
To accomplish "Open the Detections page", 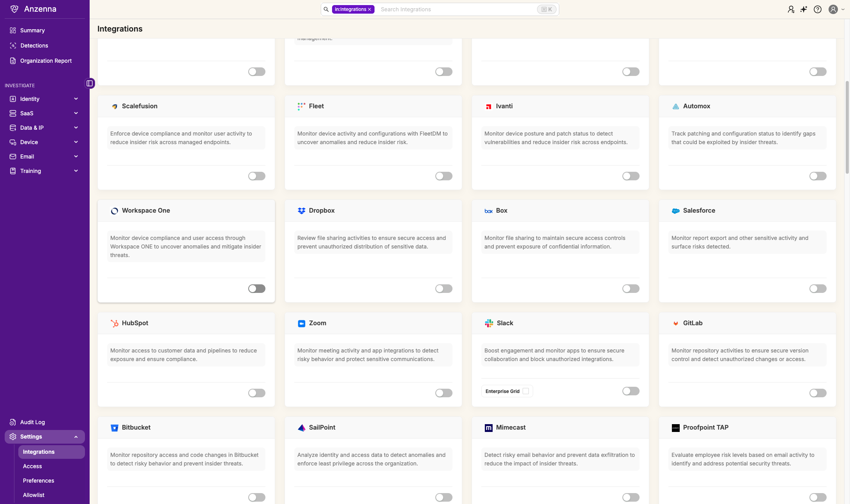I will pos(34,46).
